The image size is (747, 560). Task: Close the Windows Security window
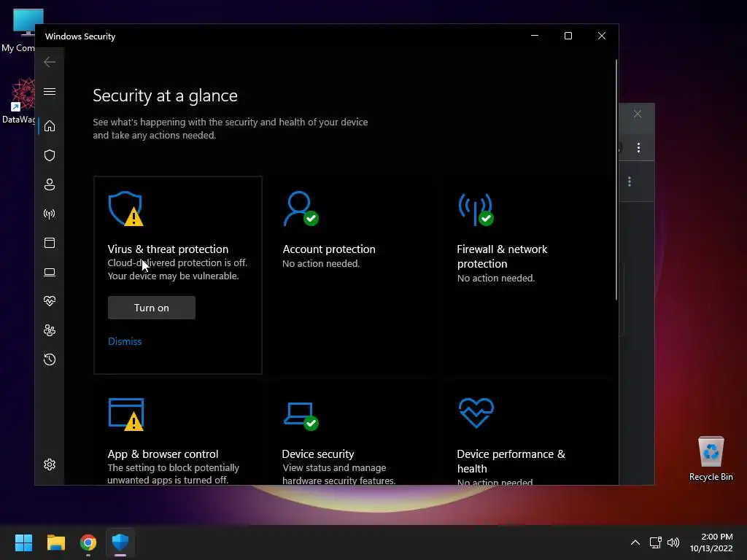tap(602, 36)
